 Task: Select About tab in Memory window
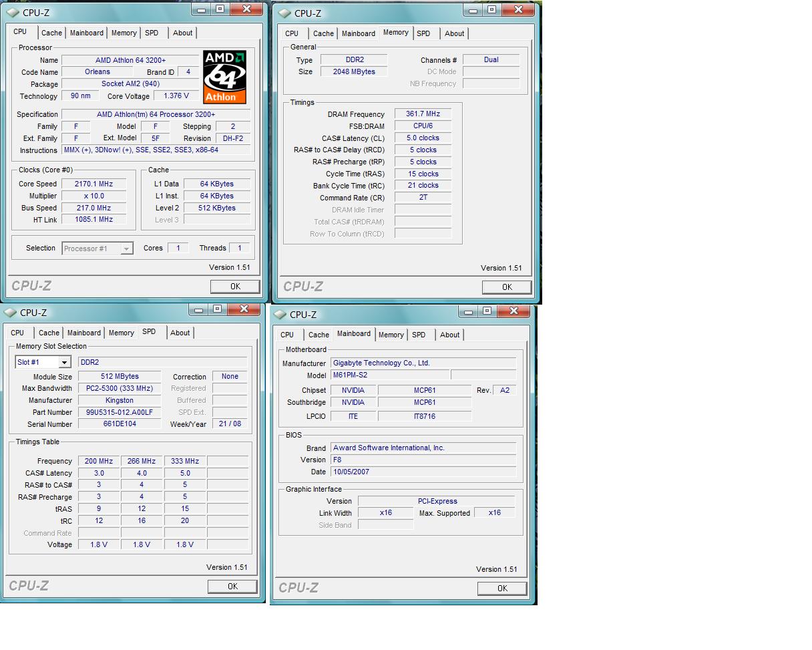[x=454, y=33]
